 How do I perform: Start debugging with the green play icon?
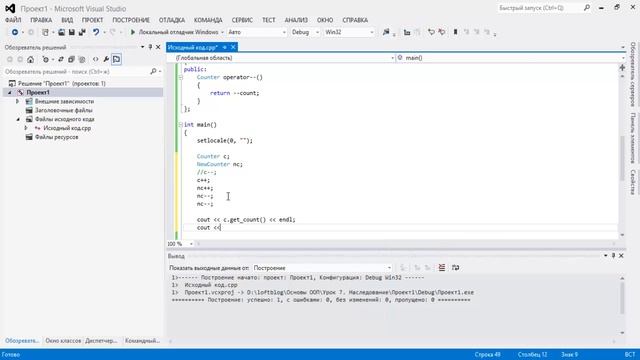click(x=133, y=32)
